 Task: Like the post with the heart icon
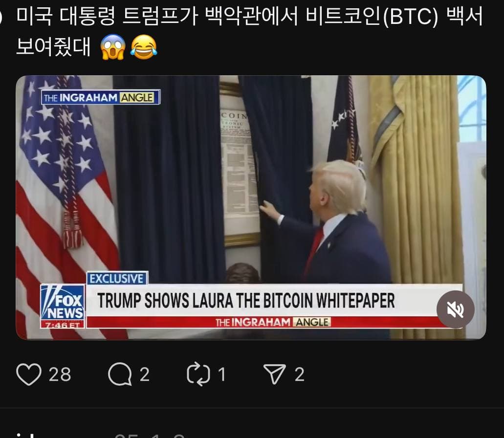29,374
